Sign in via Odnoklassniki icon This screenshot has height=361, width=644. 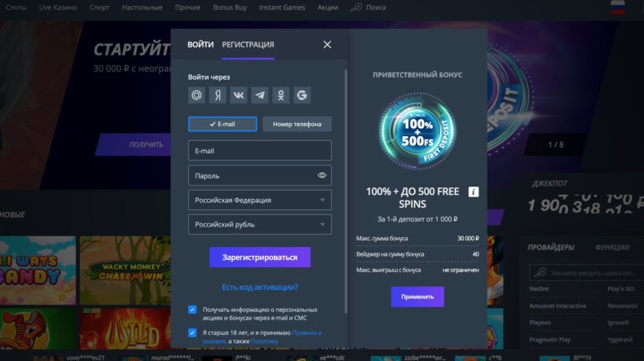point(281,95)
